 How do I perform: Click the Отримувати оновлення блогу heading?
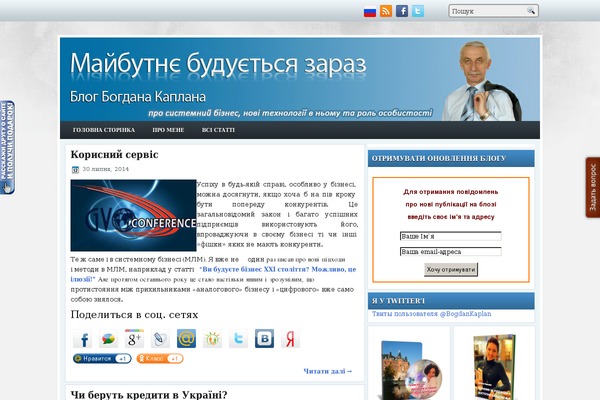click(439, 158)
